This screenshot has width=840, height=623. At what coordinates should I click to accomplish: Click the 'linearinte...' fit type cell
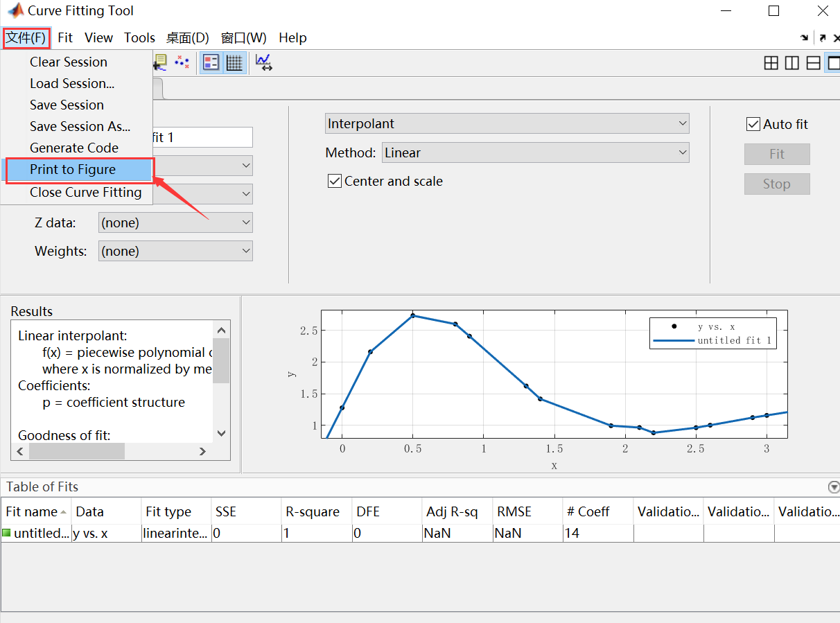click(x=176, y=533)
